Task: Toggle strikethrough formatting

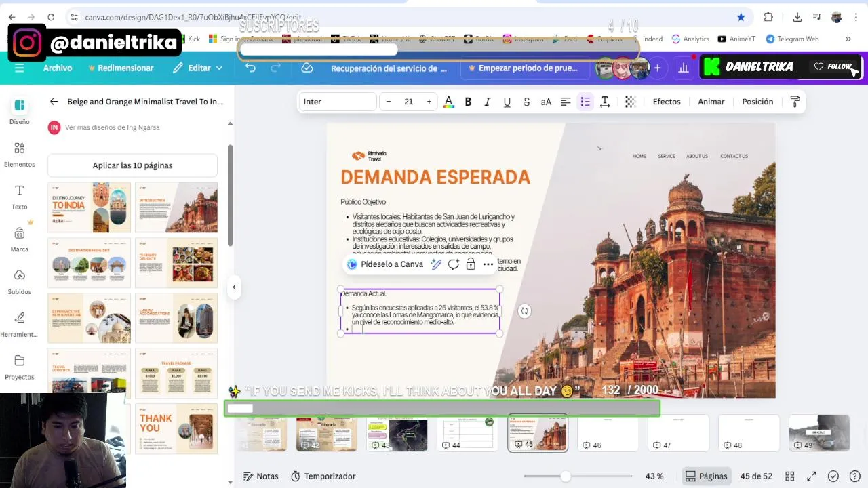Action: click(526, 102)
